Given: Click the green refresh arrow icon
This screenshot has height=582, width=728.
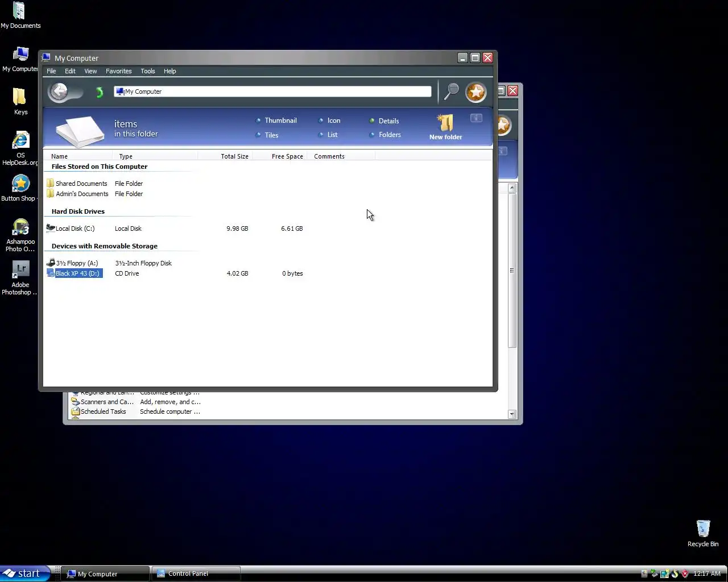Looking at the screenshot, I should 100,92.
